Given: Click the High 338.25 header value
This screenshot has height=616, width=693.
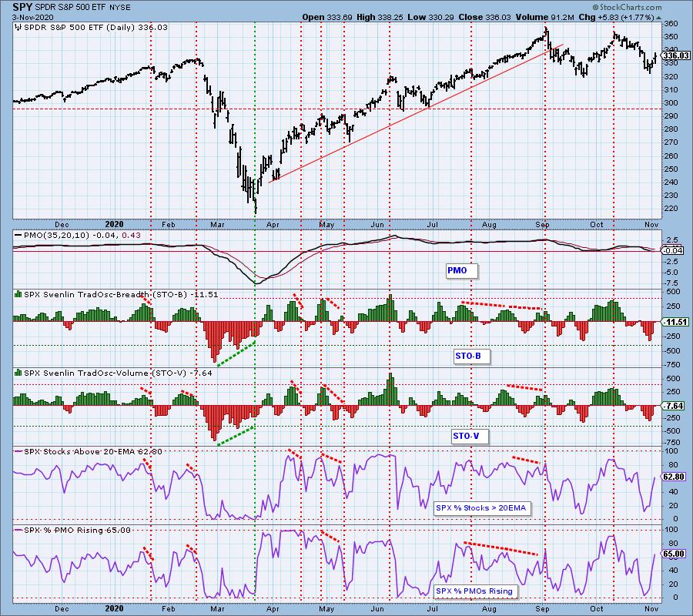Looking at the screenshot, I should click(380, 17).
